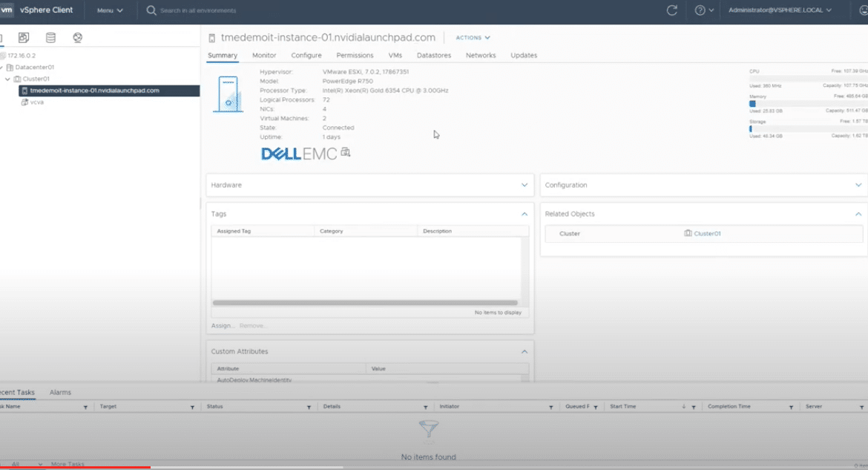Collapse the Tags panel
Image resolution: width=868 pixels, height=470 pixels.
tap(525, 214)
